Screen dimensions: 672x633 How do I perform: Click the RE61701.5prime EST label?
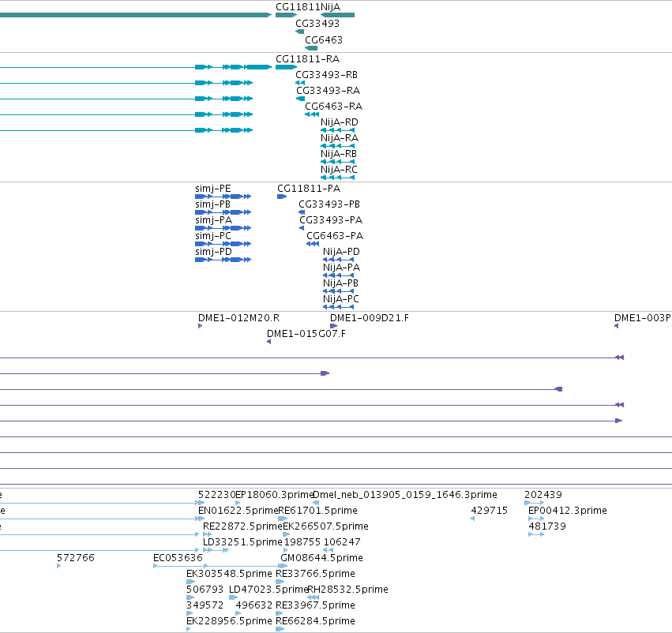point(318,511)
